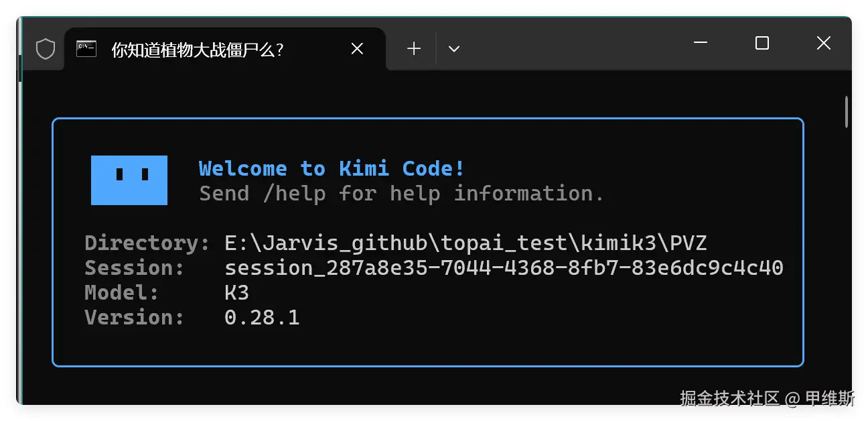This screenshot has width=868, height=421.
Task: Click the K3 model value
Action: [236, 293]
